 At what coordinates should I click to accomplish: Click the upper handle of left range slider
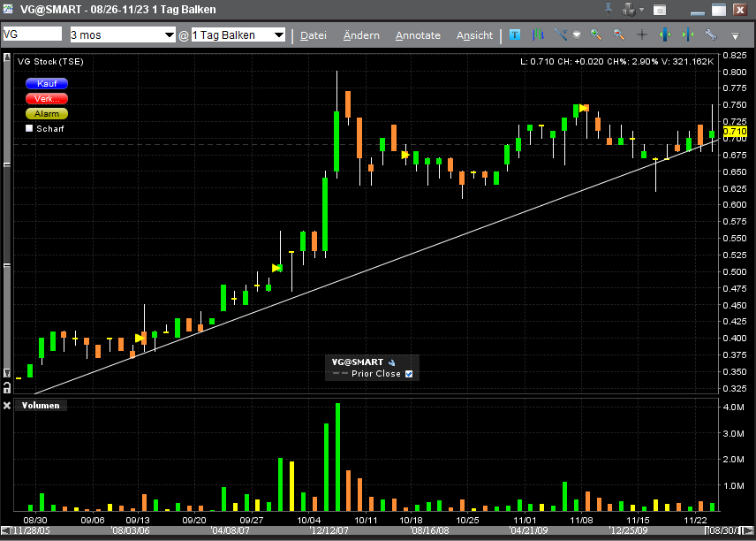point(7,165)
